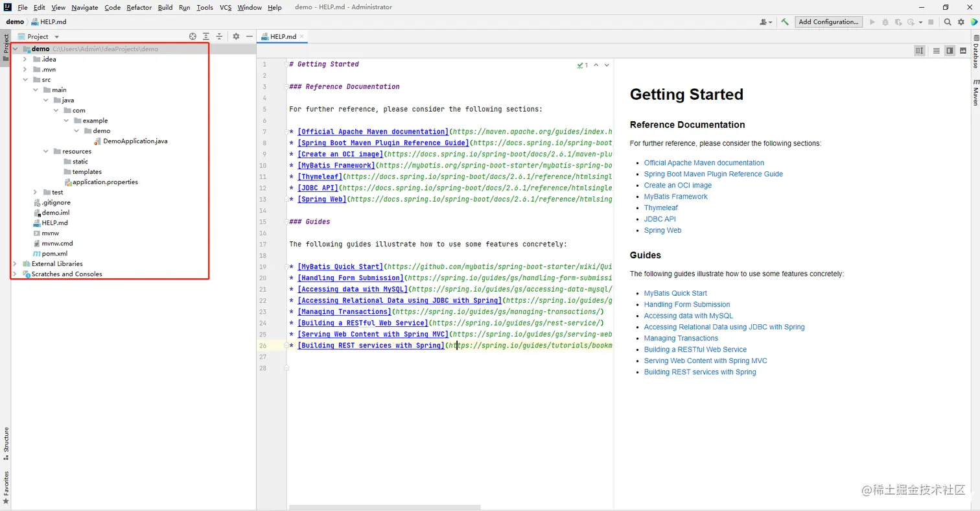This screenshot has width=980, height=511.
Task: Open Search Everywhere magnifier icon
Action: 948,21
